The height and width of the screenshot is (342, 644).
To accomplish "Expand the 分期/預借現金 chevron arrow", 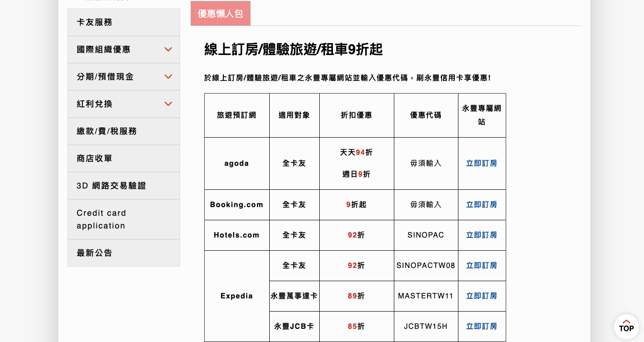I will tap(168, 77).
